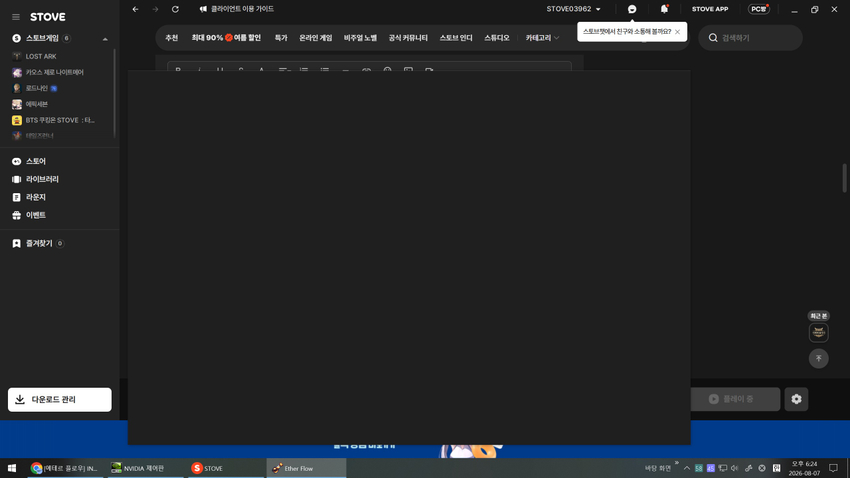Click the link-shaped tray icon
This screenshot has width=850, height=478.
[x=749, y=468]
